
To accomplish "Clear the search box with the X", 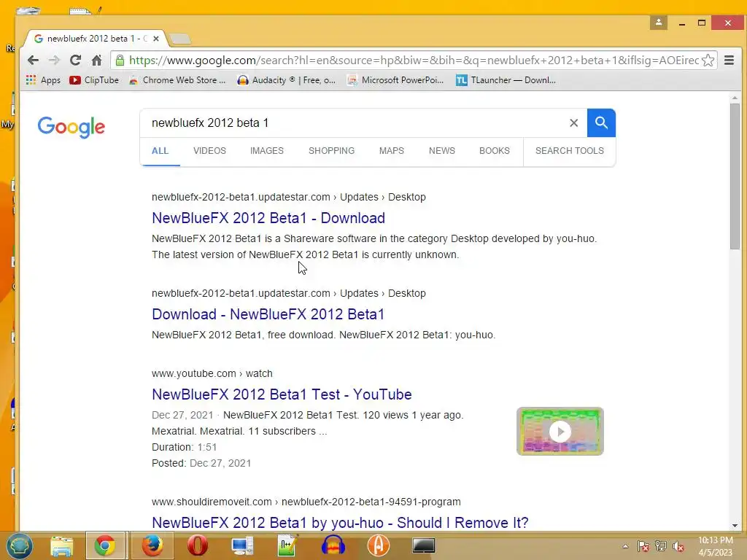I will (573, 122).
